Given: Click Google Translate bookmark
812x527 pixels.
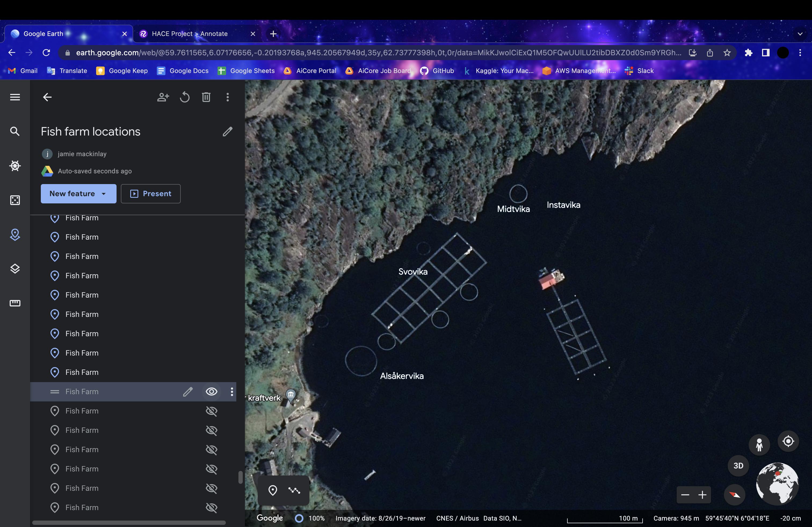Looking at the screenshot, I should point(67,71).
